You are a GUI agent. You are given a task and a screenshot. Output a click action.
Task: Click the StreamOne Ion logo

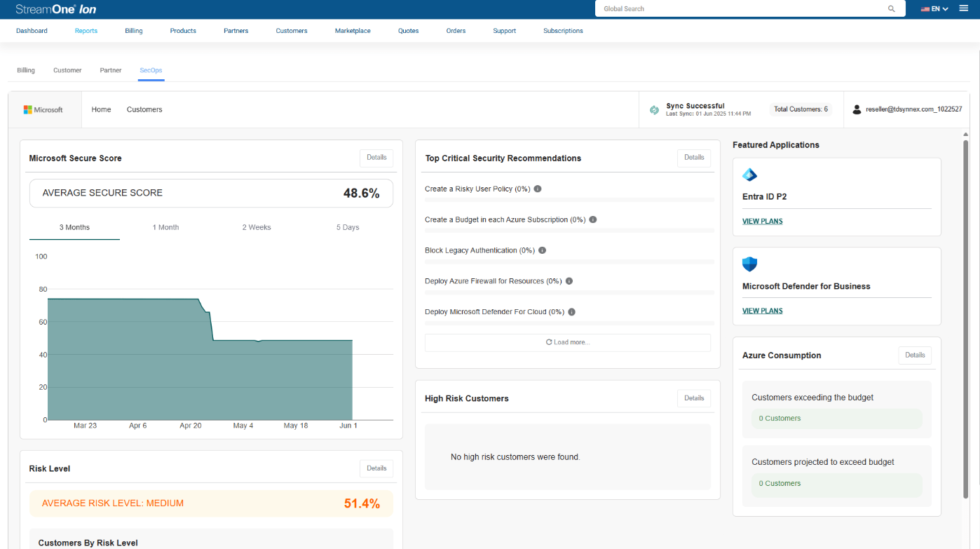[x=56, y=9]
